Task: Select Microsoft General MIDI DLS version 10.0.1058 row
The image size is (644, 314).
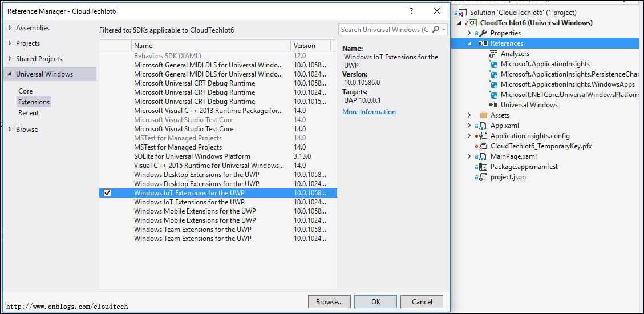Action: pos(218,65)
